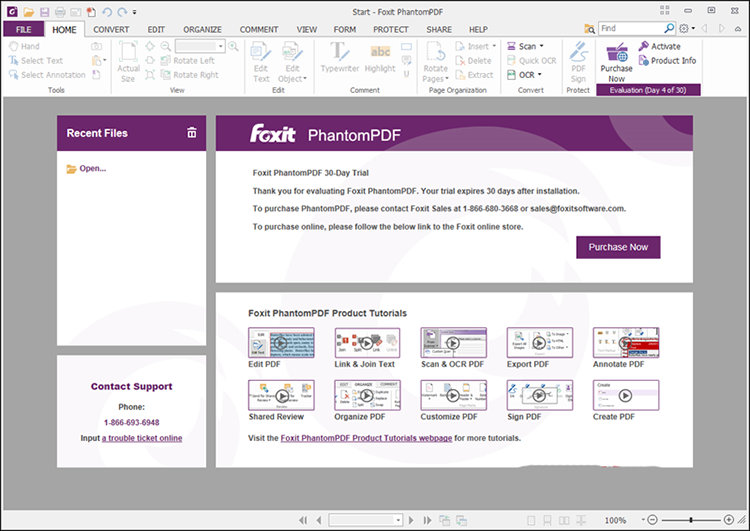
Task: Go to first page in status bar
Action: click(303, 520)
